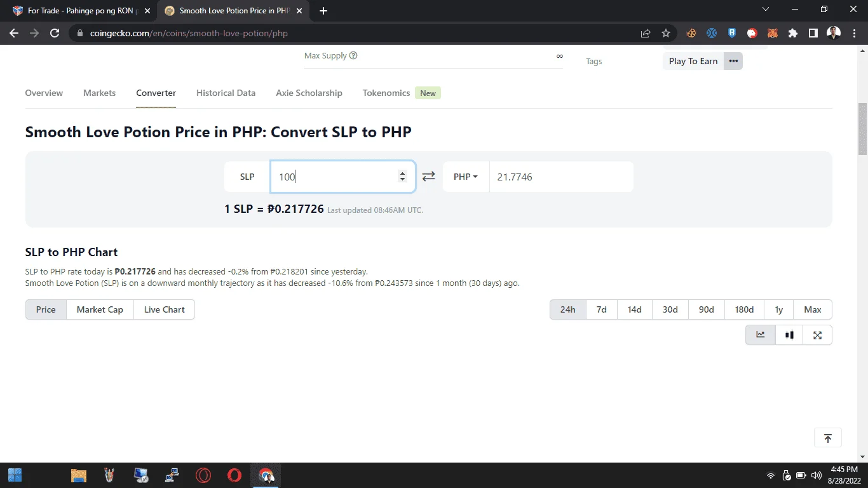Viewport: 868px width, 488px height.
Task: Toggle the browser side panel
Action: (x=813, y=33)
